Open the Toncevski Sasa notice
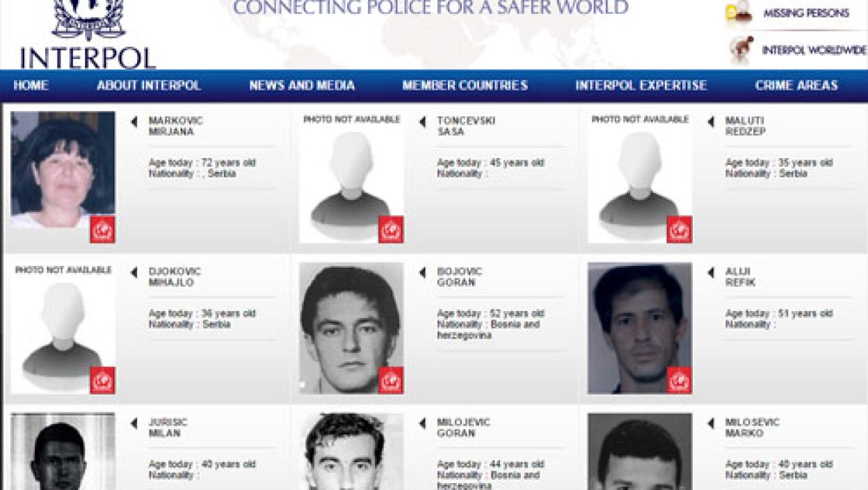Viewport: 868px width, 490px height. pos(466,126)
